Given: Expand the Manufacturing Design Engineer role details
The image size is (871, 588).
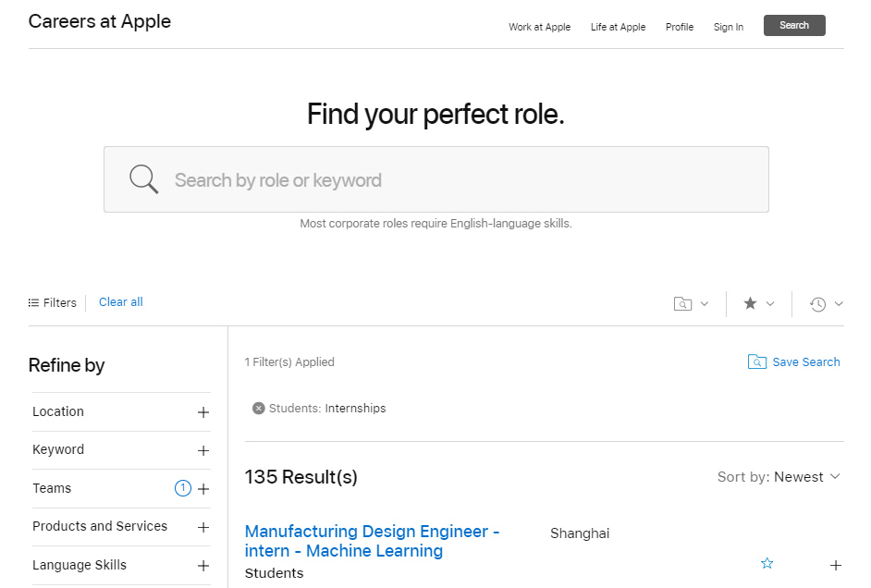Looking at the screenshot, I should coord(836,565).
